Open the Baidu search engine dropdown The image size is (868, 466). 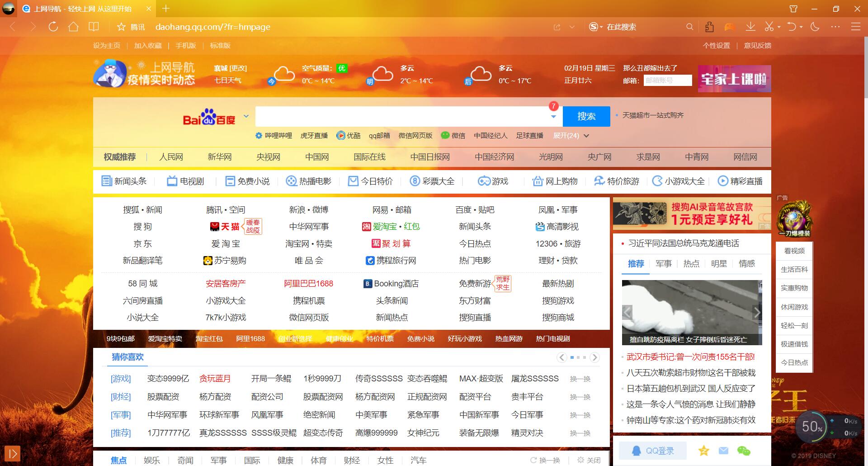point(246,116)
